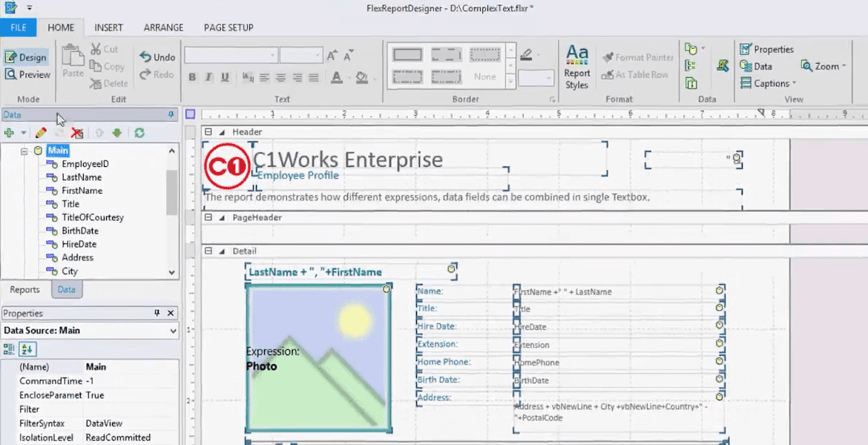
Task: Click the pencil edit data source icon
Action: [x=41, y=133]
